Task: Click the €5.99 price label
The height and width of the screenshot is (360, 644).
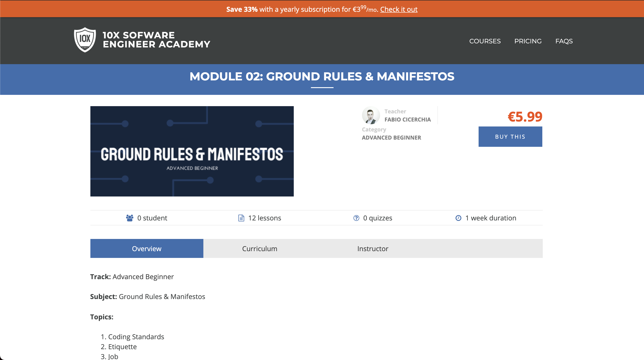Action: 525,116
